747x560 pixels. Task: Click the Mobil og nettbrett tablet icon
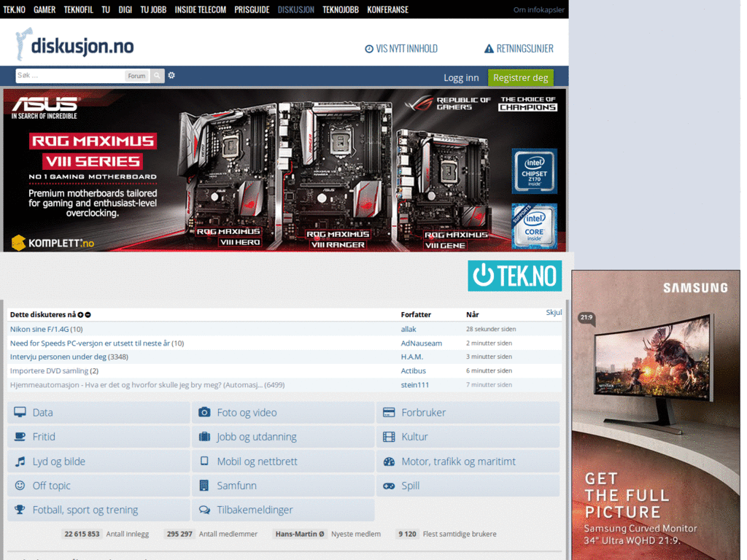tap(204, 461)
